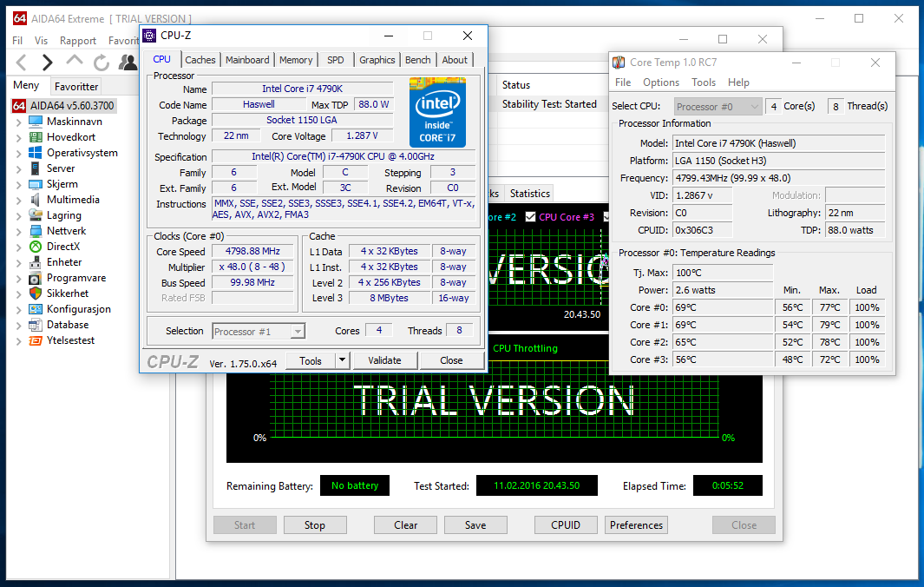Click the CPU-Z Validate button

pos(385,359)
